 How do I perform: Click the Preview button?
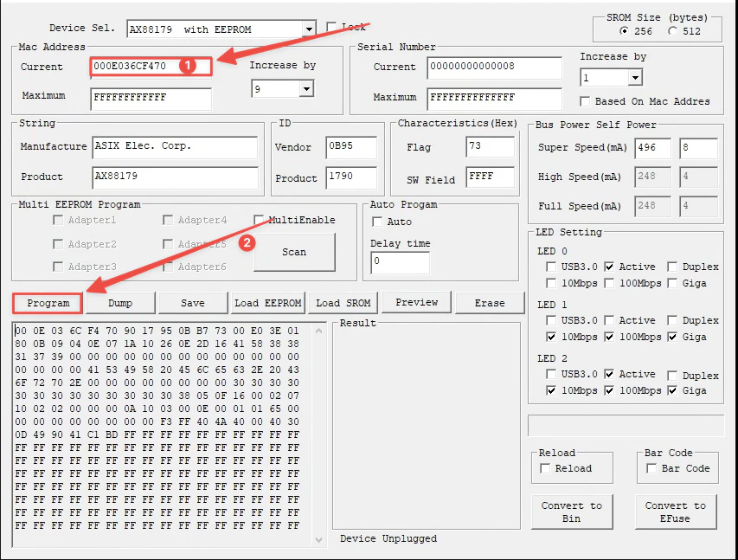(416, 302)
